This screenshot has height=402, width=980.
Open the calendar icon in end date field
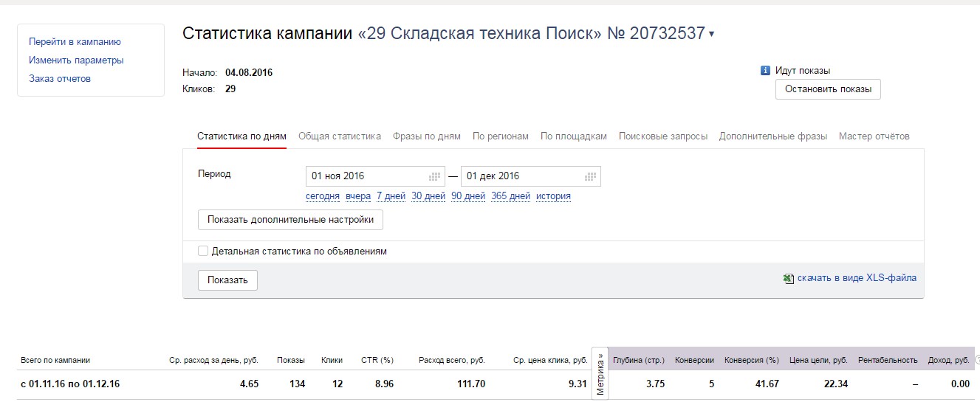[x=590, y=176]
